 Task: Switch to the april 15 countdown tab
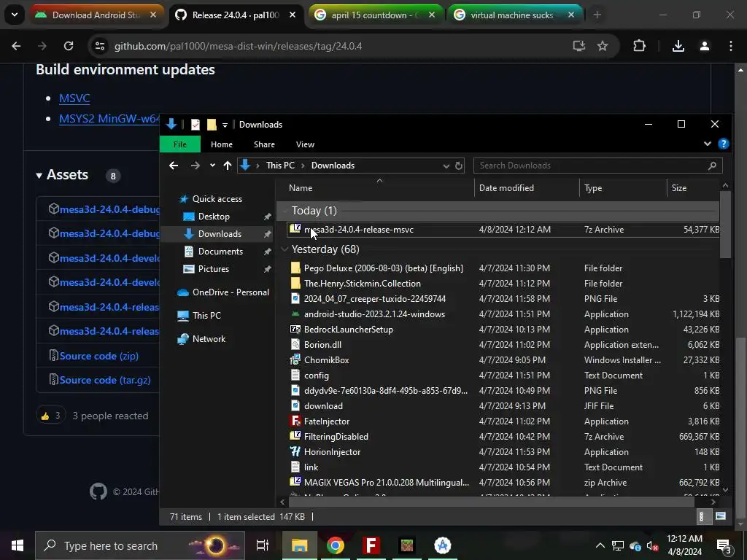click(x=374, y=15)
